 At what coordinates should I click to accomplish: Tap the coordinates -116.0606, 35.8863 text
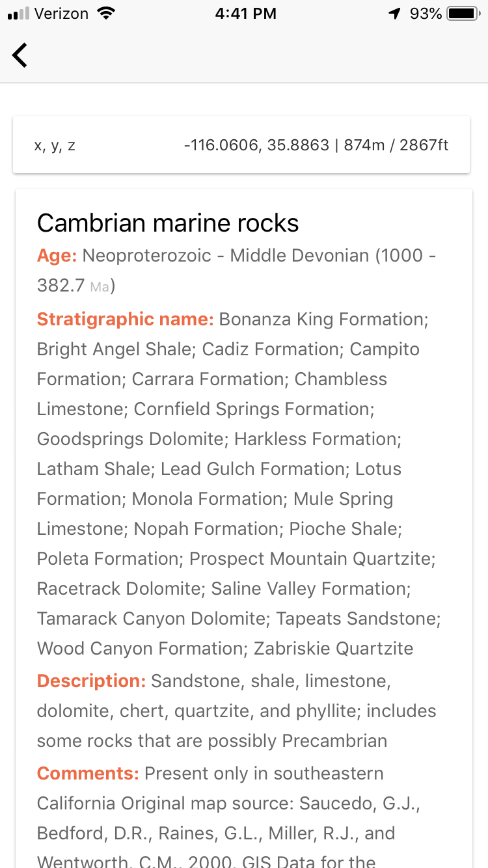tap(257, 144)
